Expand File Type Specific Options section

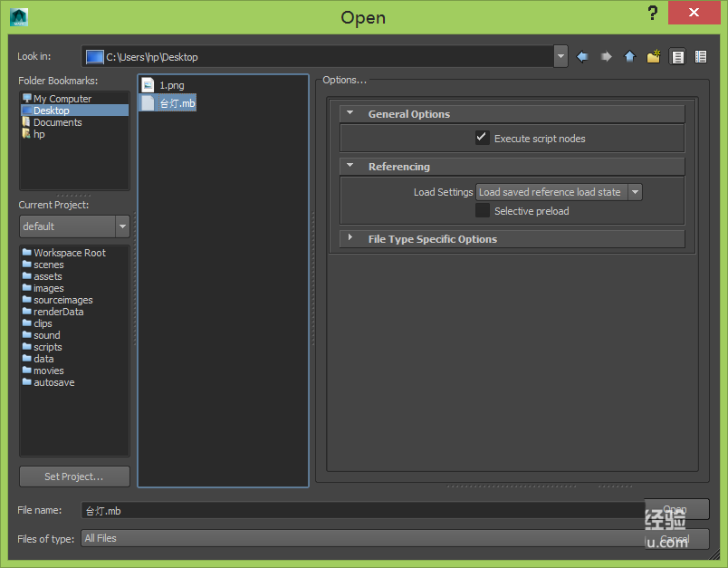(x=350, y=237)
